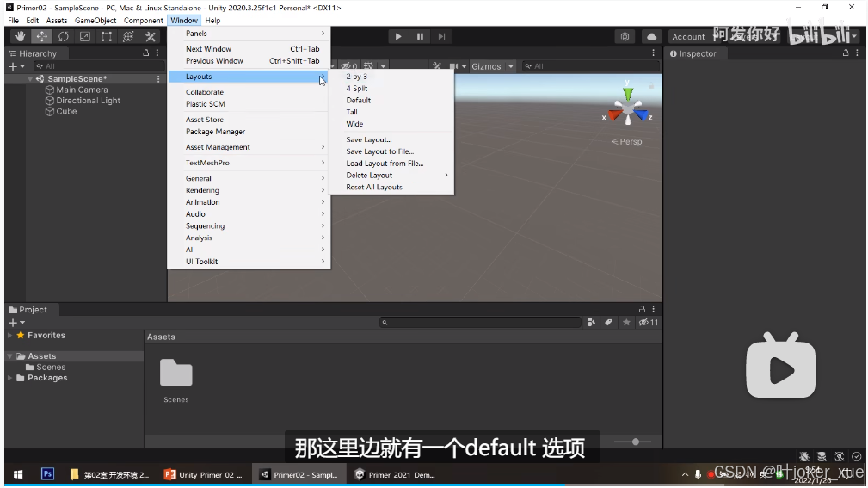Open the search by label icon
The image size is (868, 488).
pos(608,323)
